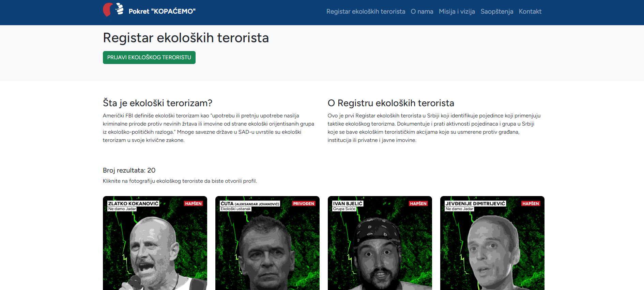Click the PRIVOĐEN badge on Ćuta card

304,204
